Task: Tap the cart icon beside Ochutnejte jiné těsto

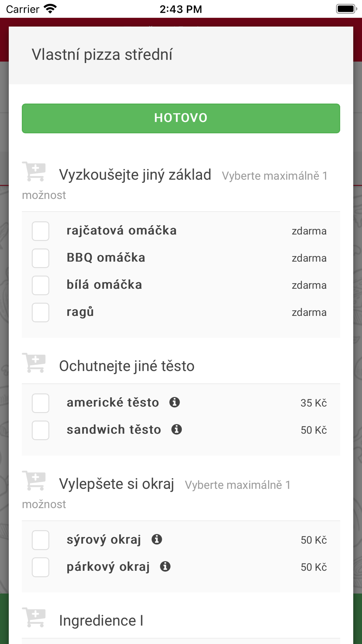Action: [34, 363]
